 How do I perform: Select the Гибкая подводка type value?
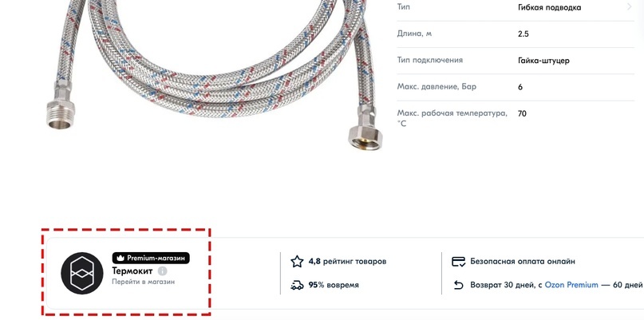coord(550,7)
